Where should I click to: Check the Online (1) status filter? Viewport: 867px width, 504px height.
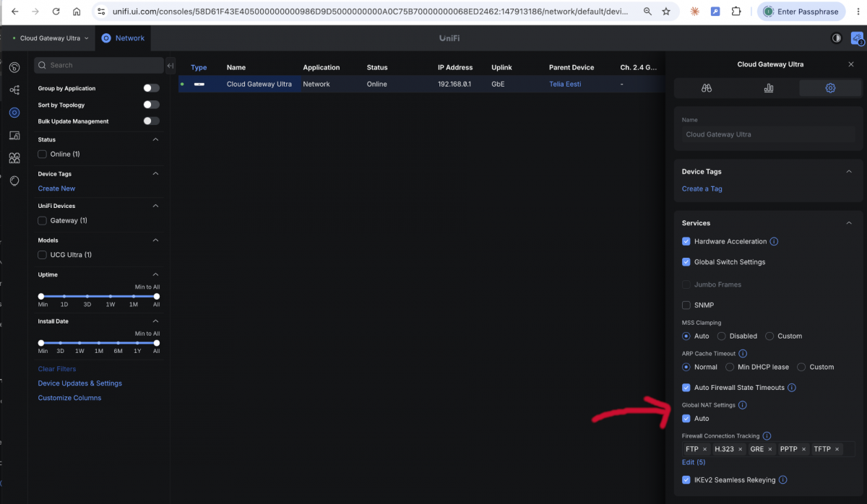pyautogui.click(x=42, y=154)
